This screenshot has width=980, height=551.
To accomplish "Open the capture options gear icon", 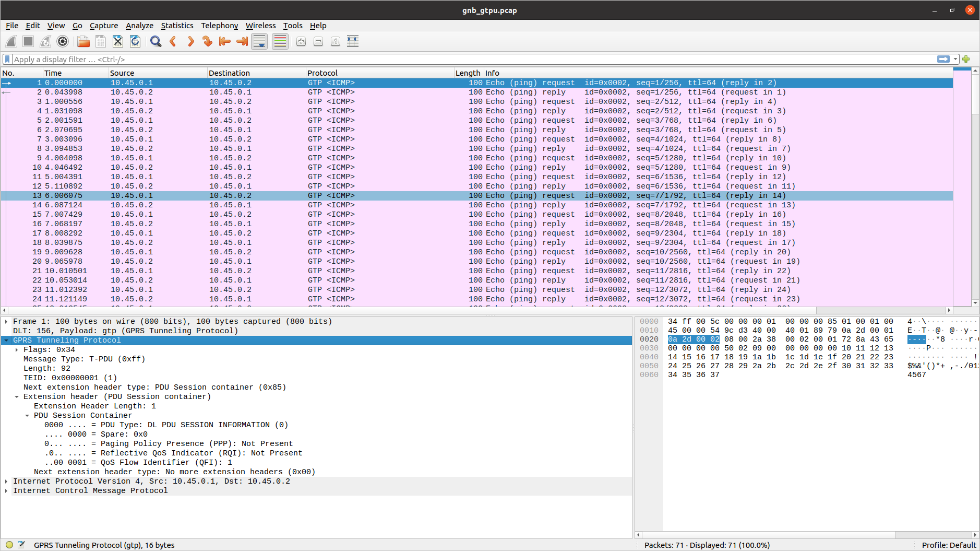I will tap(63, 42).
